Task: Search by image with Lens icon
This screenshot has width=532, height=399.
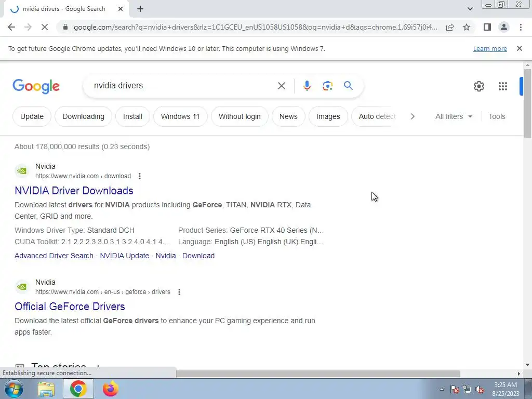Action: [x=328, y=86]
